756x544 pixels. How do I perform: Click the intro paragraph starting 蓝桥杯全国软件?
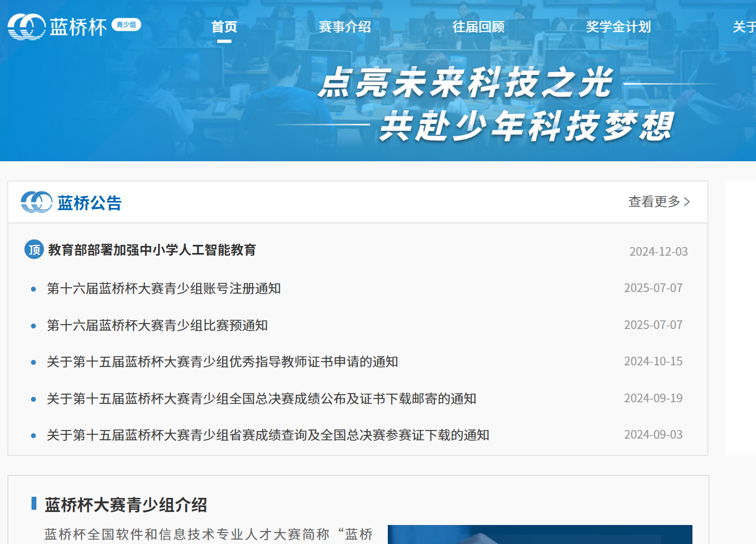click(209, 535)
